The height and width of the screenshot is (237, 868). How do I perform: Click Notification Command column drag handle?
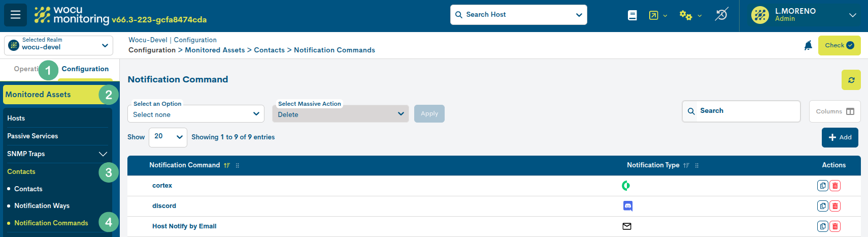click(238, 165)
